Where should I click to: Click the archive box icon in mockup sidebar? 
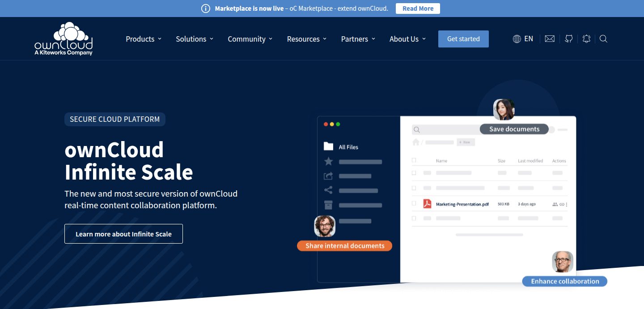[x=329, y=205]
